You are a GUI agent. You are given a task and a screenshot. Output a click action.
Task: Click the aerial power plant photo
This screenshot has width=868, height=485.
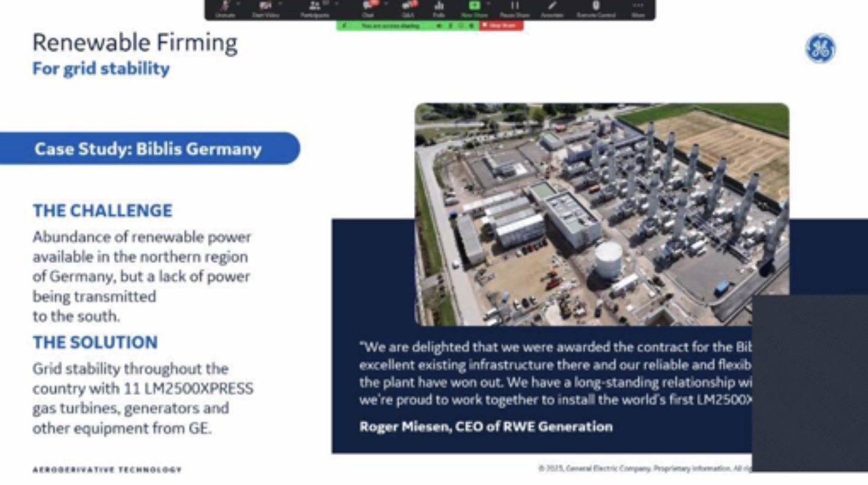[602, 214]
